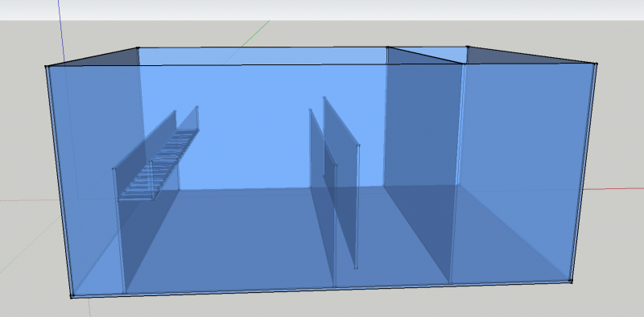Click the bottom-right front corner endpoint
Viewport: 644px width, 317px height.
point(571,281)
